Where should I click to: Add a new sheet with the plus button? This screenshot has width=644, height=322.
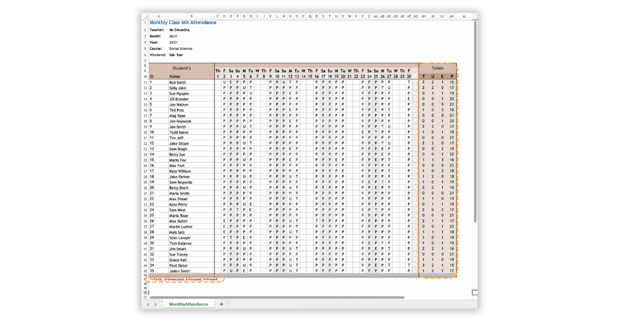coord(221,304)
